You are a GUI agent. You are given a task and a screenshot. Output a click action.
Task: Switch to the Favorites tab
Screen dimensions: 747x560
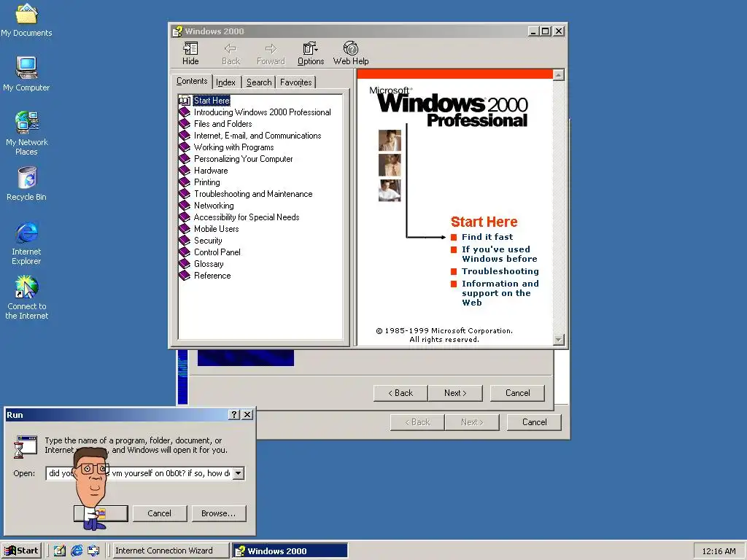[x=295, y=82]
